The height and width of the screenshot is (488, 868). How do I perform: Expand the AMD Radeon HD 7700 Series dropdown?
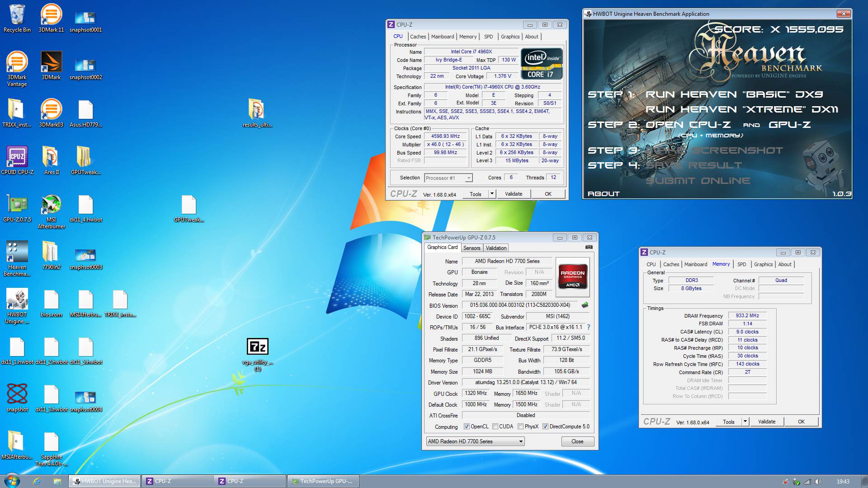(x=521, y=441)
